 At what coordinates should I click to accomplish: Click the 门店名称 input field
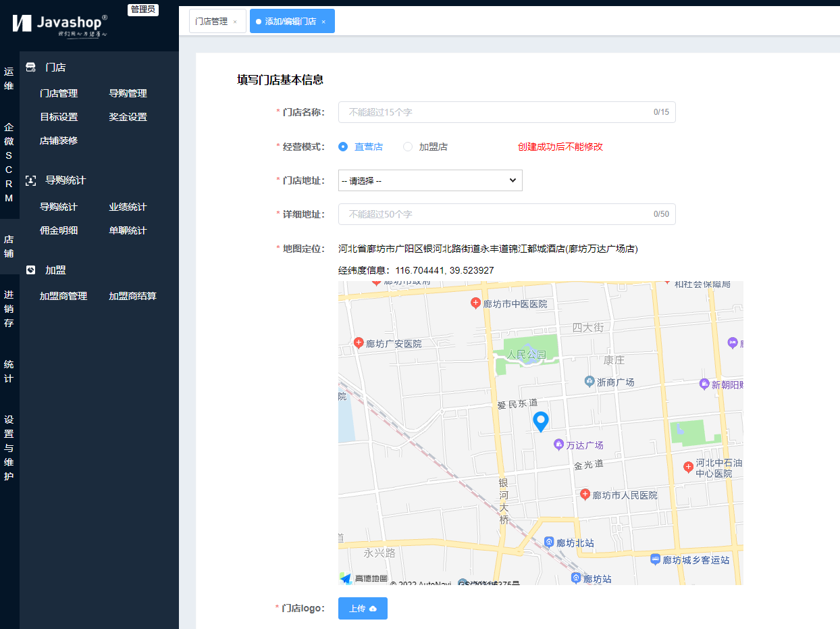[506, 112]
